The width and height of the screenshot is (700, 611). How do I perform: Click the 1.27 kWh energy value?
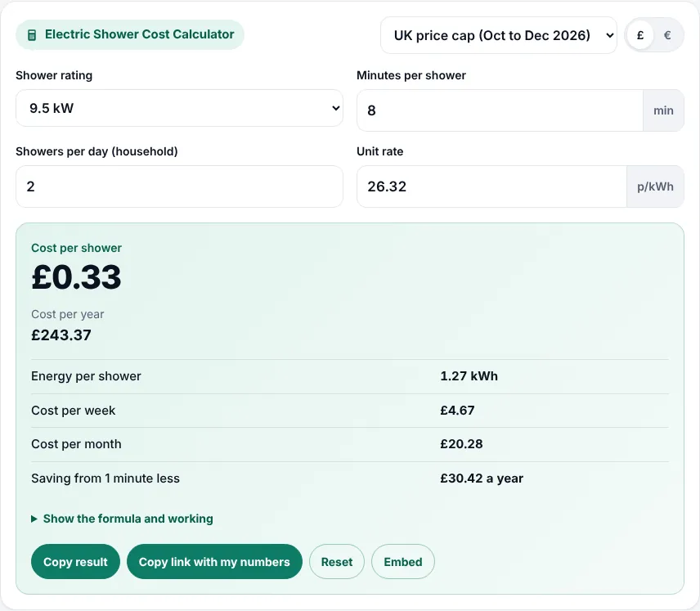[x=469, y=376]
